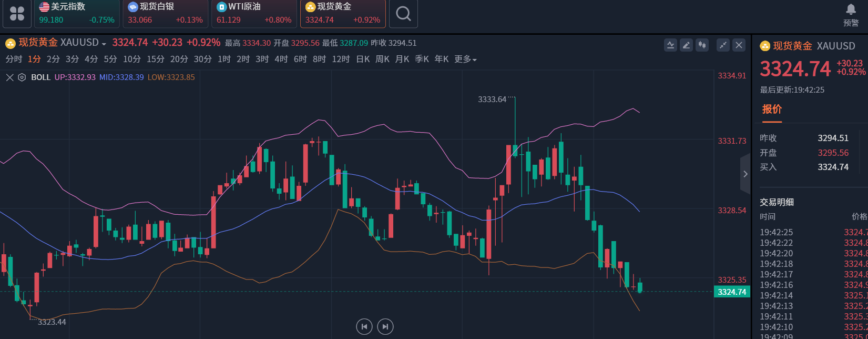Select the 日K daily chart tab

pos(363,59)
